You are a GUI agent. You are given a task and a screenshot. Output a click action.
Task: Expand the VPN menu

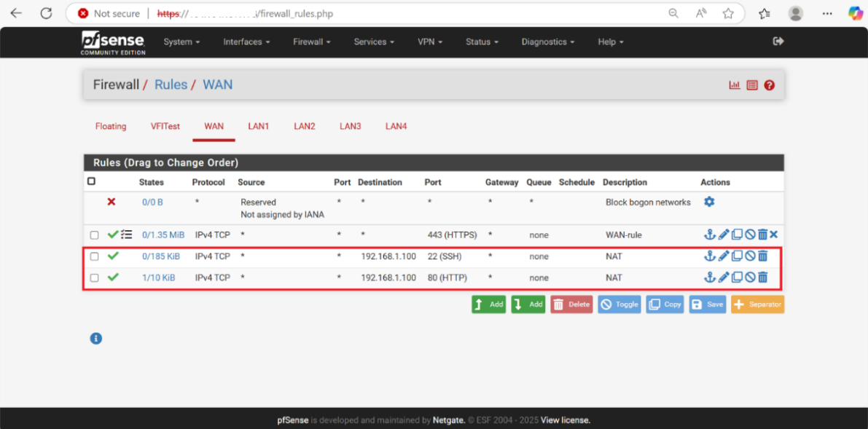[430, 42]
